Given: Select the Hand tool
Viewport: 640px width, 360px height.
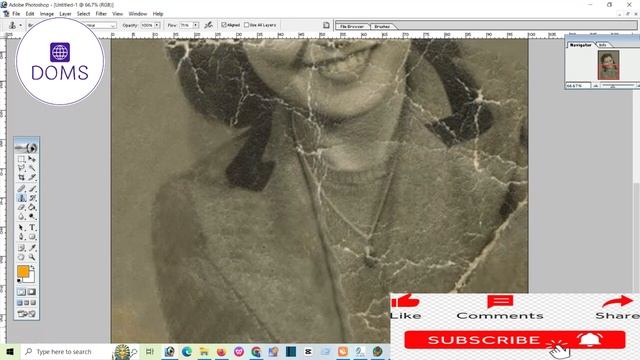Looking at the screenshot, I should 21,257.
